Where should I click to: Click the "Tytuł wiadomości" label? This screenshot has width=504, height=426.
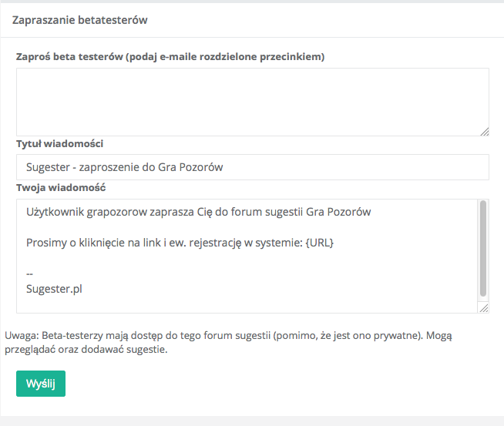pos(60,144)
